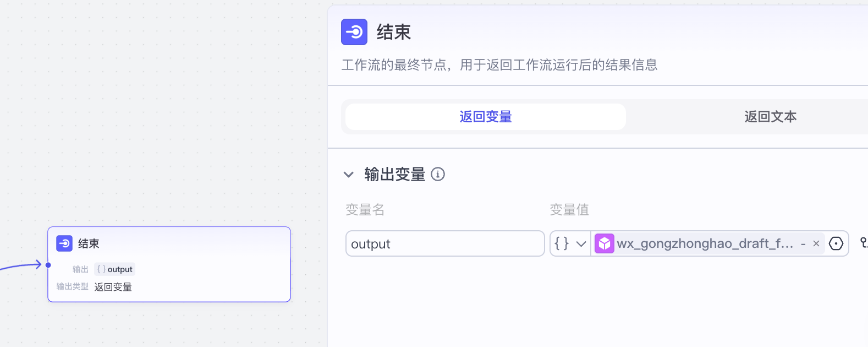Remove the wx_gongzhonghao_draft variable reference
The height and width of the screenshot is (347, 868).
pyautogui.click(x=816, y=243)
